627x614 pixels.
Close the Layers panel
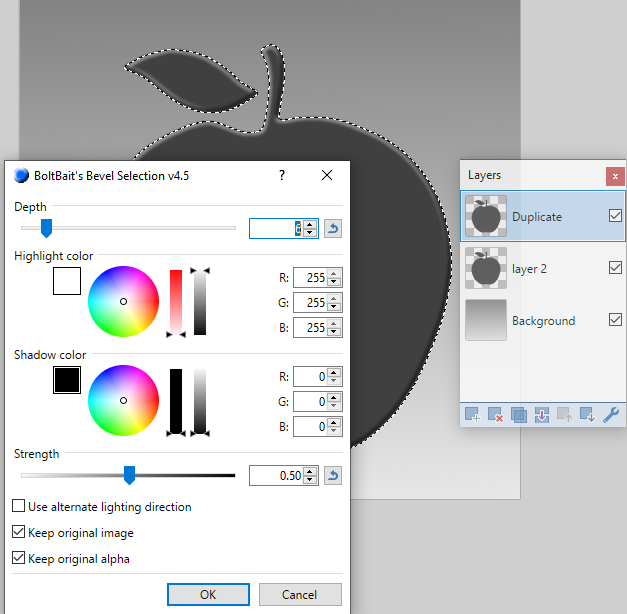coord(615,176)
